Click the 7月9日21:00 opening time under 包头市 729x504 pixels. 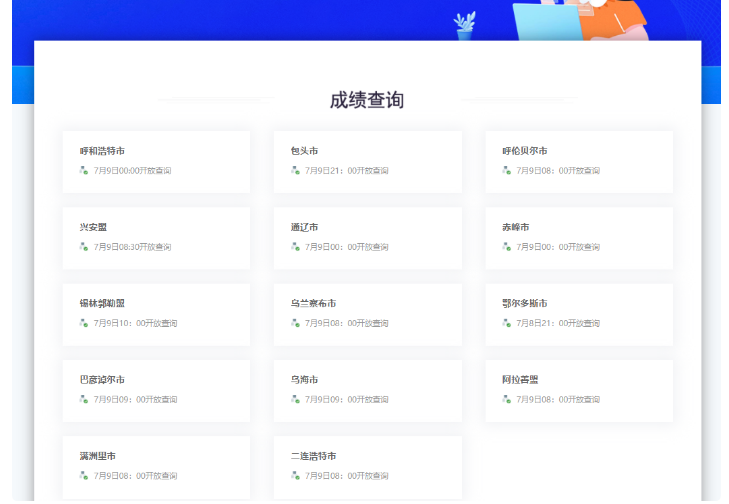[x=346, y=171]
